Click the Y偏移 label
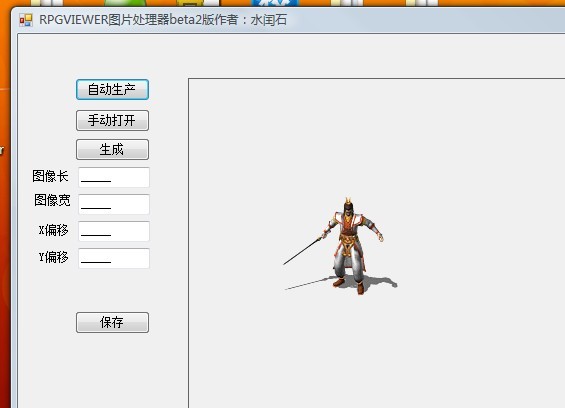 pyautogui.click(x=54, y=257)
